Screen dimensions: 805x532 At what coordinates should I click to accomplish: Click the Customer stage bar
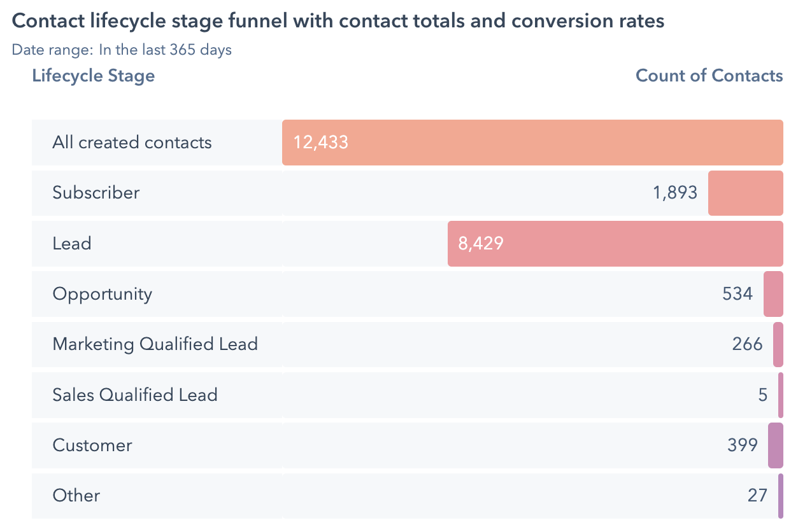click(776, 445)
